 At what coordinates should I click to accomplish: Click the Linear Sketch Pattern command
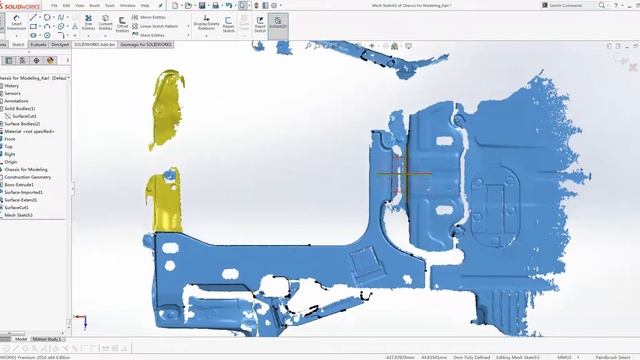pos(155,26)
